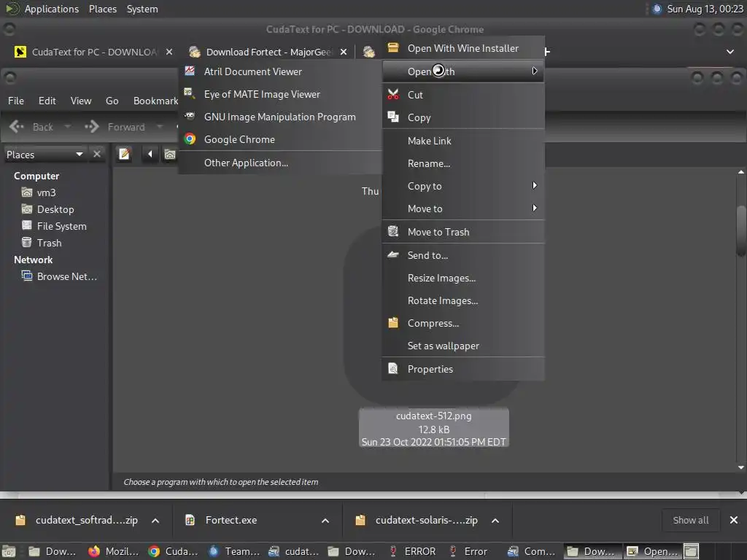Click the GIMP icon in submenu
This screenshot has height=560, width=747.
pos(190,116)
